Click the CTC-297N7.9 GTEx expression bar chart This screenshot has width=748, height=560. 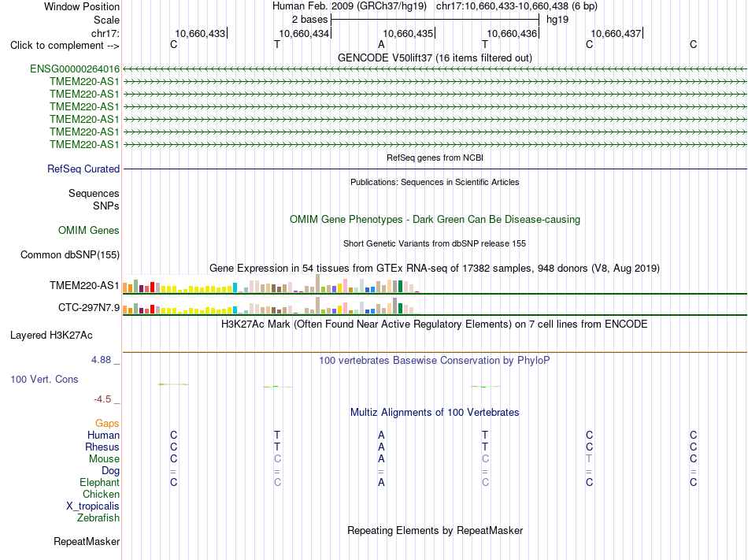click(x=271, y=306)
